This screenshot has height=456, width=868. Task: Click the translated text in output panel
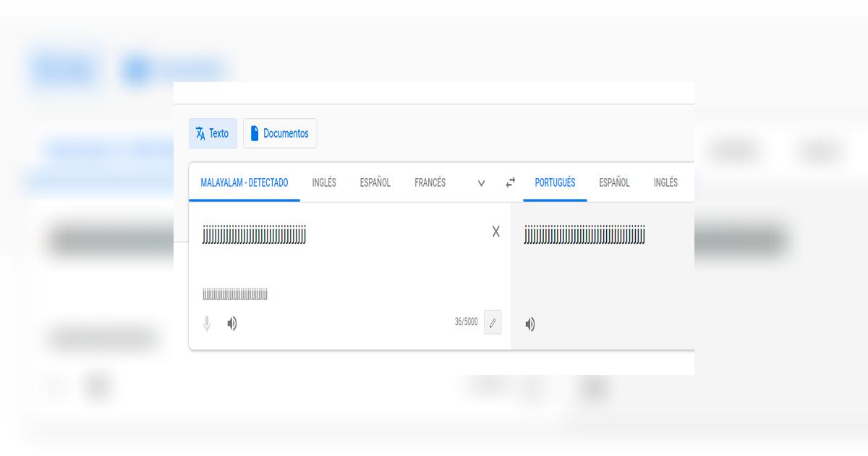[584, 235]
